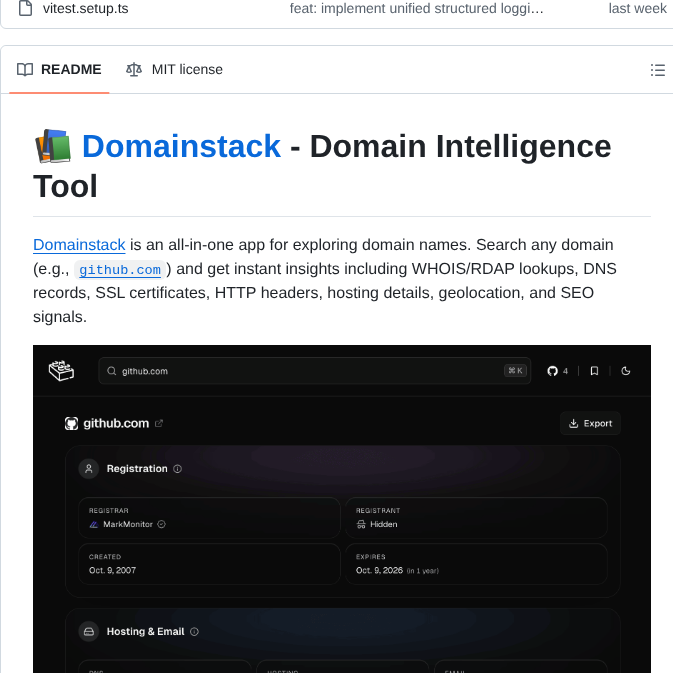Click the created date 'Oct. 9, 2007'

(112, 570)
